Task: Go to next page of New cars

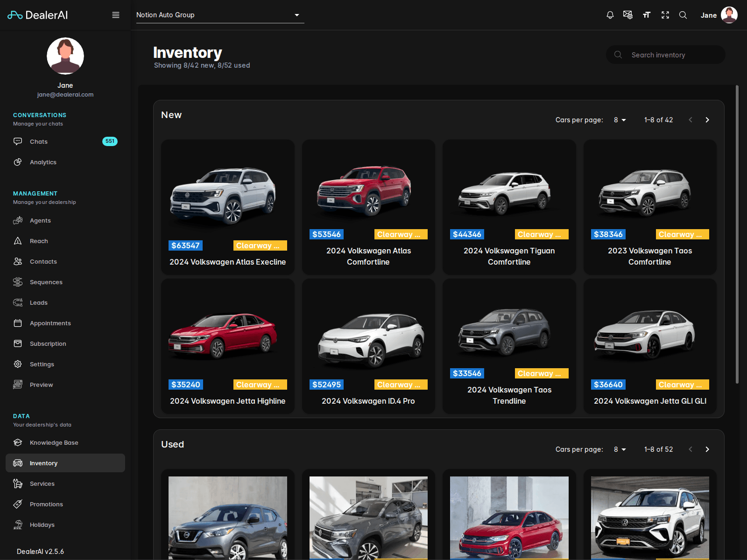Action: tap(707, 119)
